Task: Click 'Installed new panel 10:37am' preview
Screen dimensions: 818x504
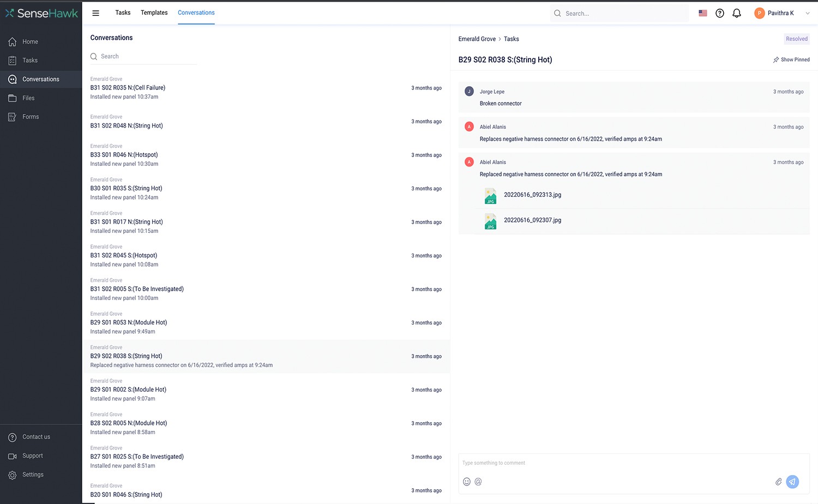Action: pos(124,97)
